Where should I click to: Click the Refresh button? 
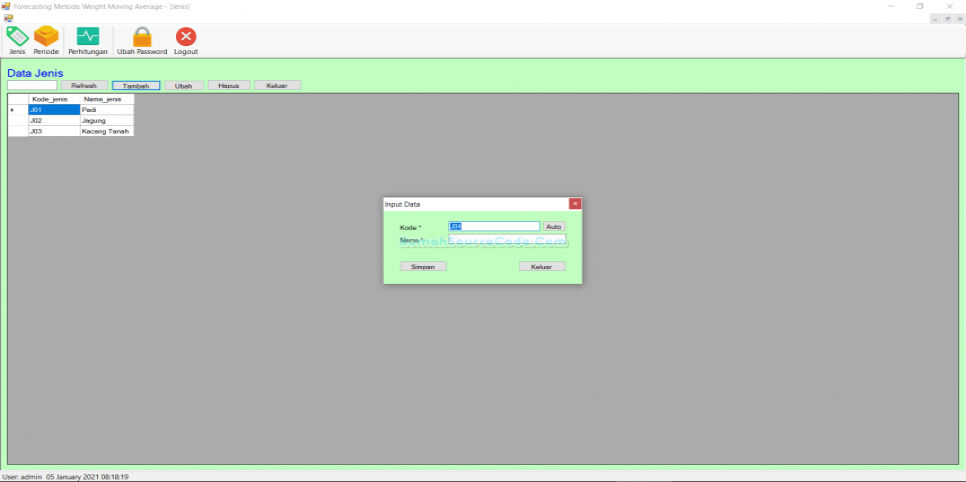84,86
